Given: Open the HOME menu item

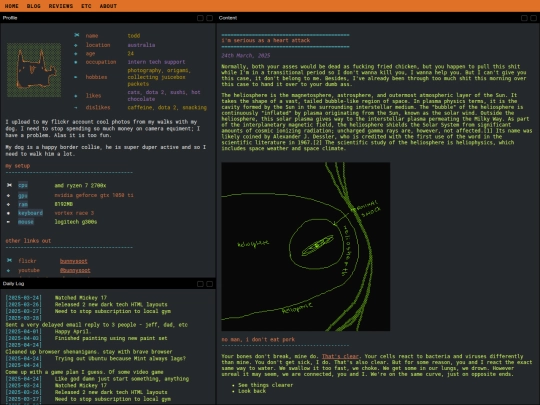Looking at the screenshot, I should pyautogui.click(x=11, y=6).
